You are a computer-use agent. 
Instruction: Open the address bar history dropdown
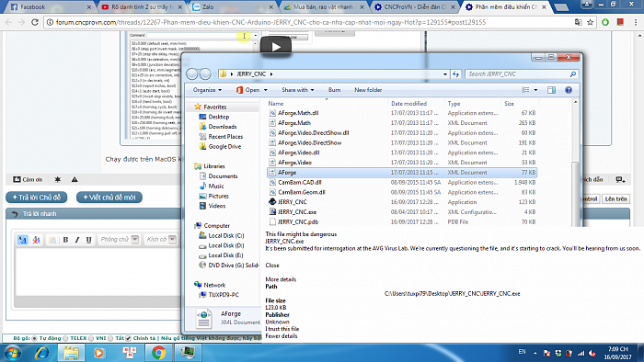(x=445, y=74)
